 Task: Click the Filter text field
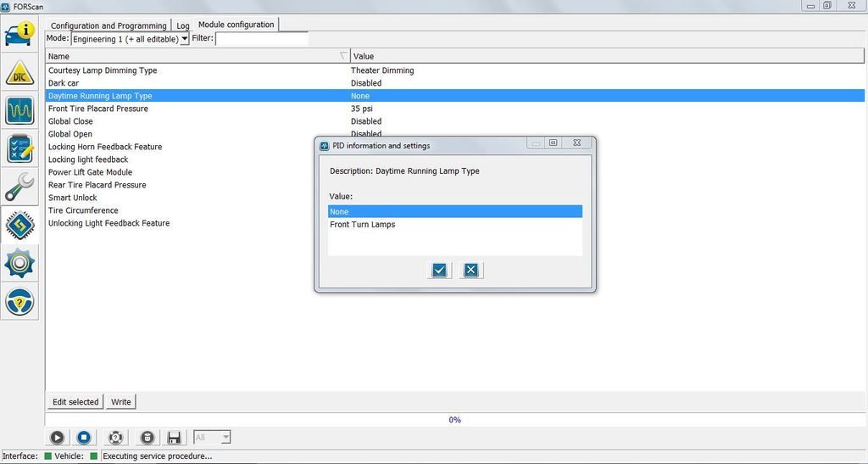click(x=261, y=39)
